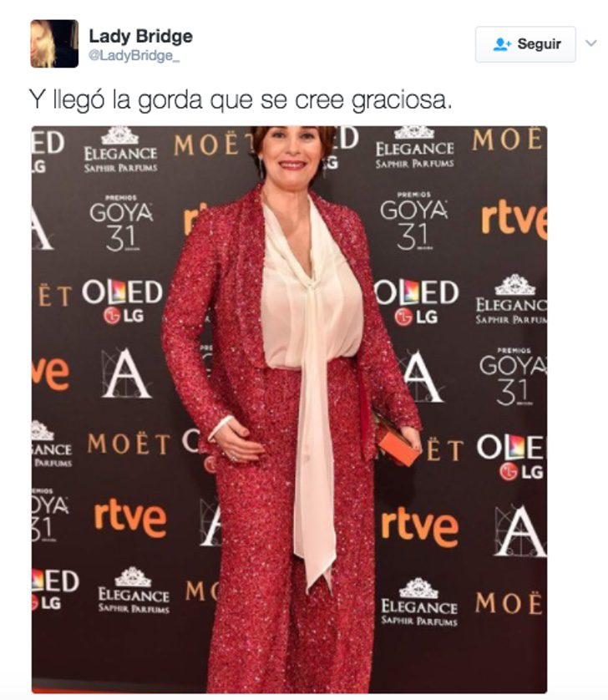Click the Lady Bridge profile avatar

54,43
